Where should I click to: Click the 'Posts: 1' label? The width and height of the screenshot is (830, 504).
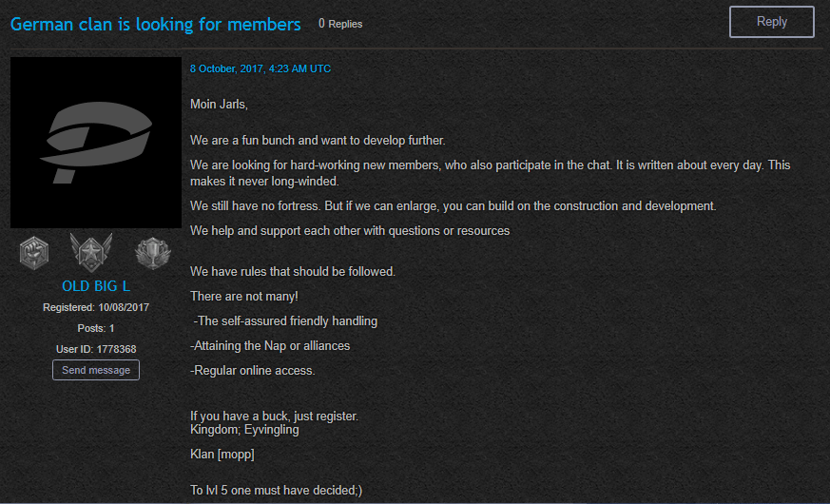pos(96,328)
